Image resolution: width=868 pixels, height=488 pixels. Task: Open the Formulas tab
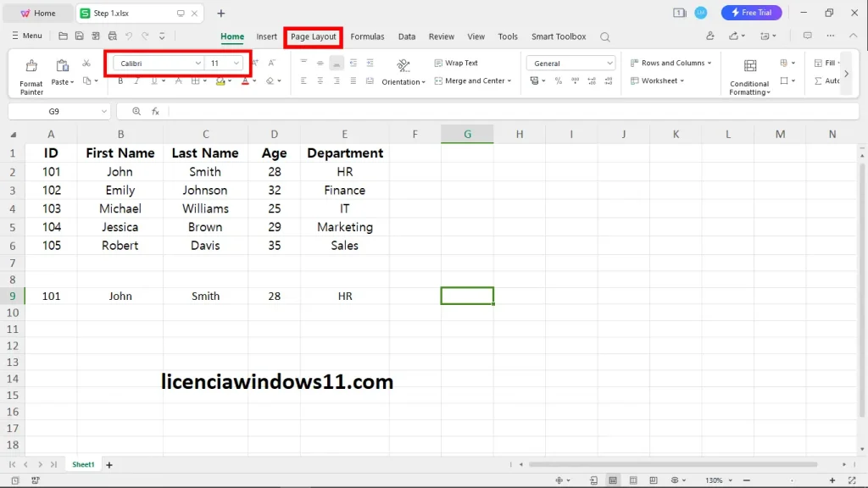(x=367, y=36)
